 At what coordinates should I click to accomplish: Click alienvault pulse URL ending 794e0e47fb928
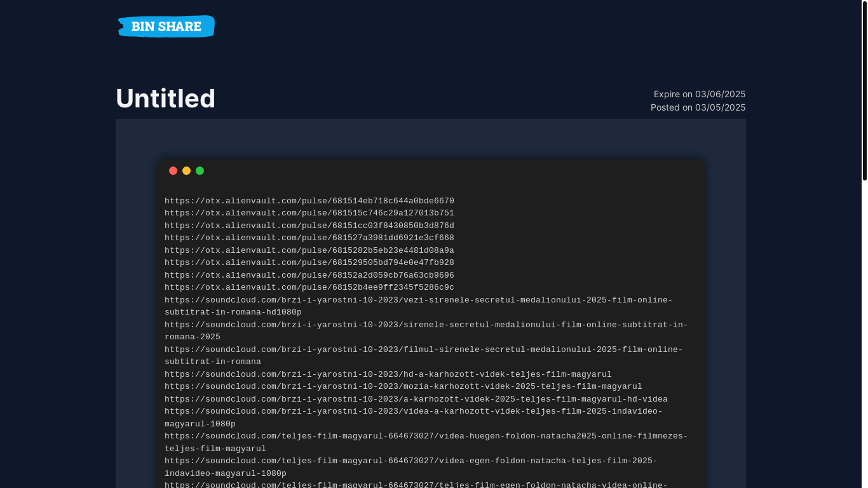point(309,262)
